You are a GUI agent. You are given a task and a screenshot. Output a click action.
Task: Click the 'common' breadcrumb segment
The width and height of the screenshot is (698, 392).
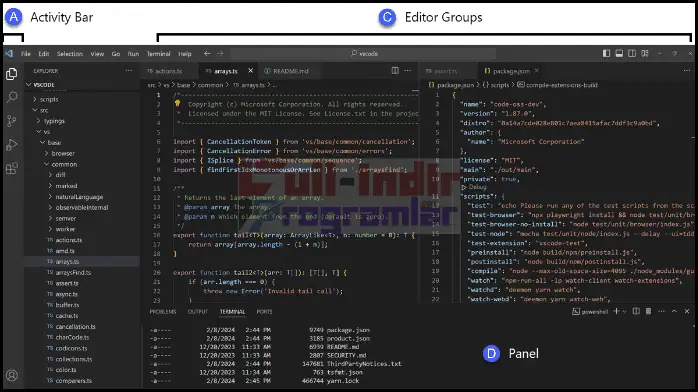(210, 85)
